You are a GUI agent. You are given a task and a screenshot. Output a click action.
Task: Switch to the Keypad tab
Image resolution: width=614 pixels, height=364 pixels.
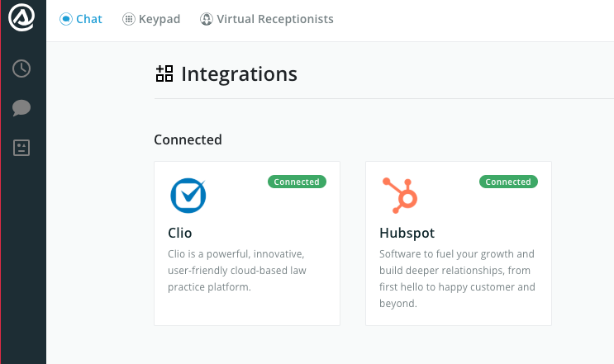151,19
